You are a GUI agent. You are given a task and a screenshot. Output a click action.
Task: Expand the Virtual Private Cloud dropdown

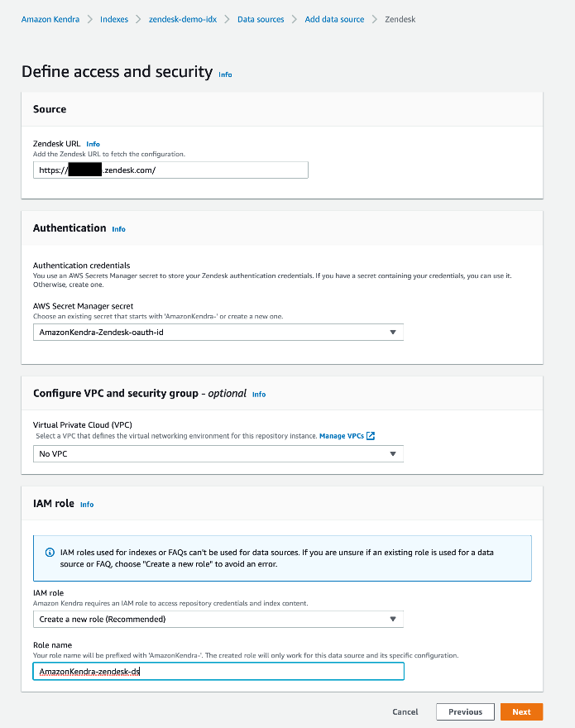(218, 453)
